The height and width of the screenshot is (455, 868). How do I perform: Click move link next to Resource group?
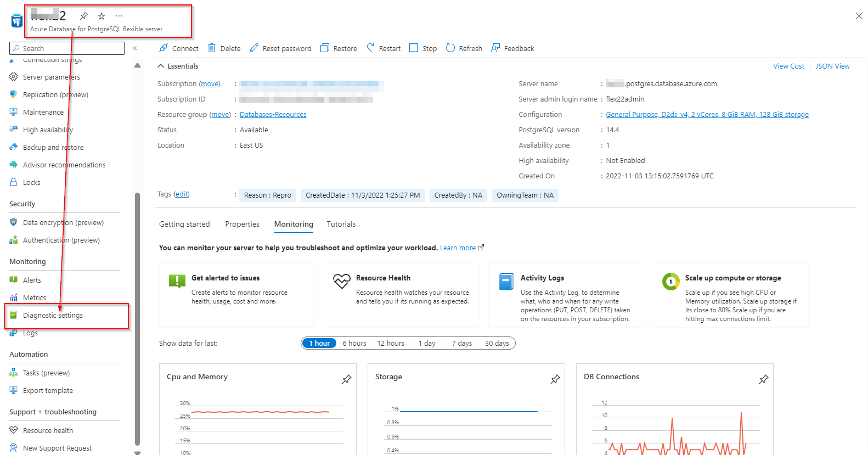click(x=221, y=114)
